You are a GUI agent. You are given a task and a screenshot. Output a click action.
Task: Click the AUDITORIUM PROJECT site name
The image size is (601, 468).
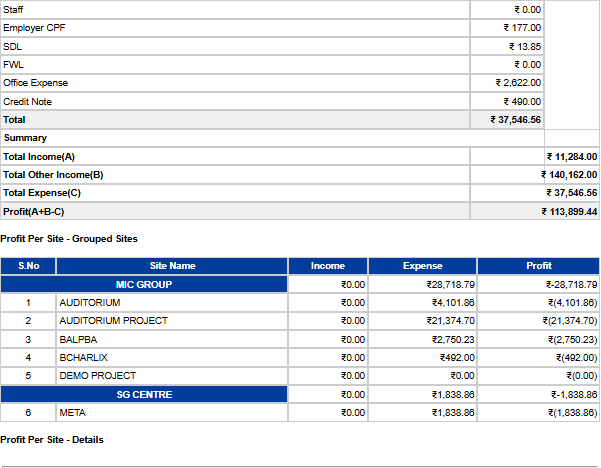[x=113, y=321]
